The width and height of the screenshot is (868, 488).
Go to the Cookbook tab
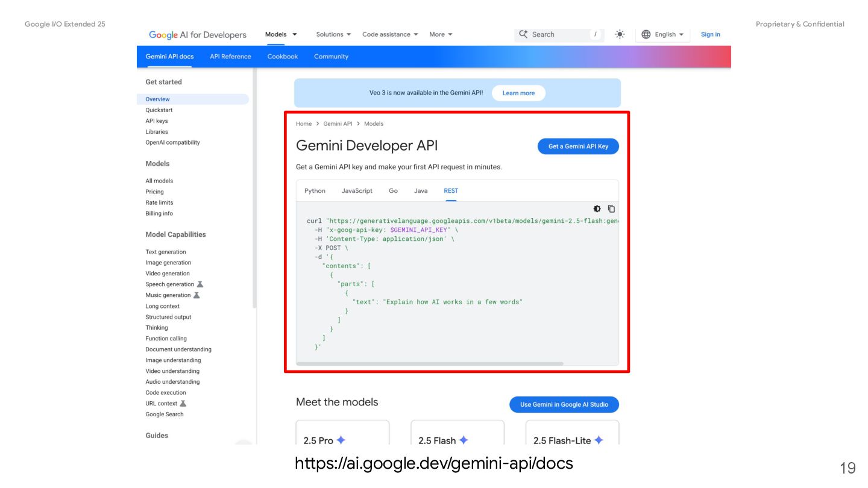coord(283,57)
